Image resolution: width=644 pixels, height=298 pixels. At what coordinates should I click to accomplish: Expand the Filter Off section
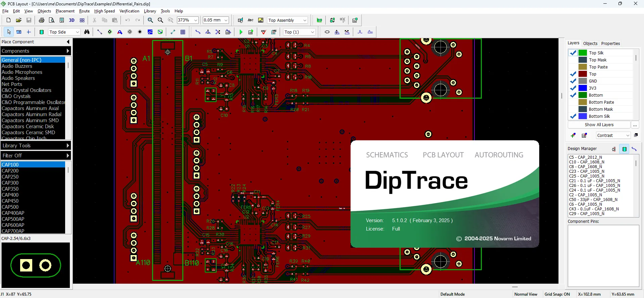coord(36,155)
